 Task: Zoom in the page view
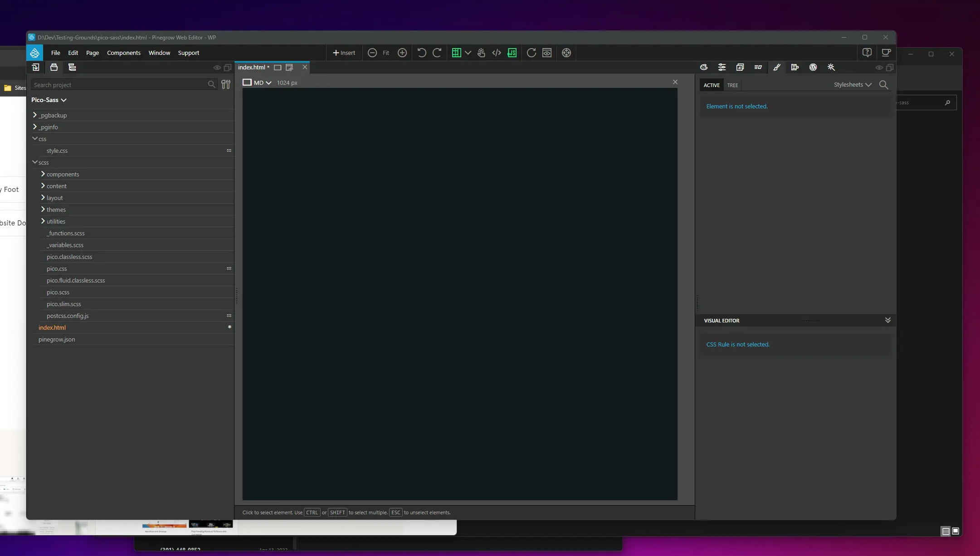click(402, 53)
